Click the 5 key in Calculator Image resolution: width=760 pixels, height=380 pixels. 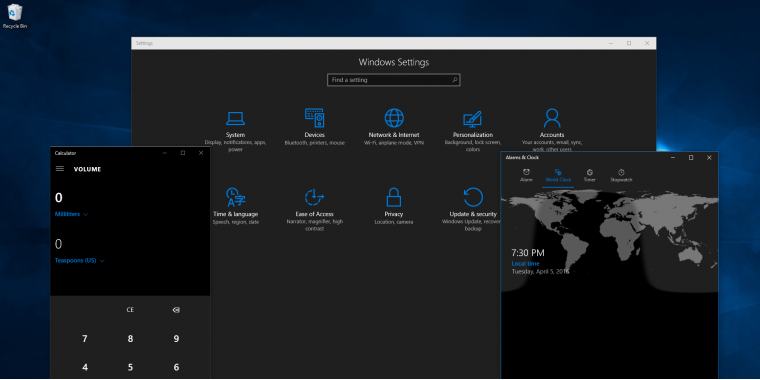pos(130,367)
